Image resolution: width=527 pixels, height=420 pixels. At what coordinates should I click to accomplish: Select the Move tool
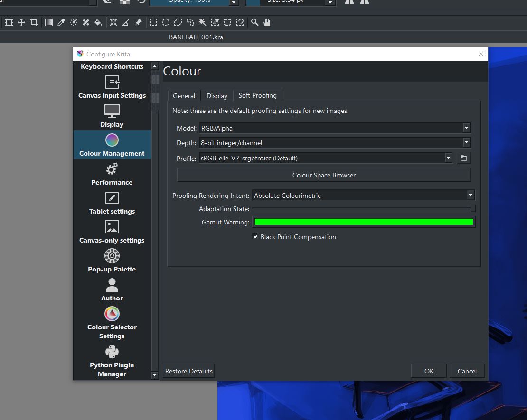click(21, 22)
